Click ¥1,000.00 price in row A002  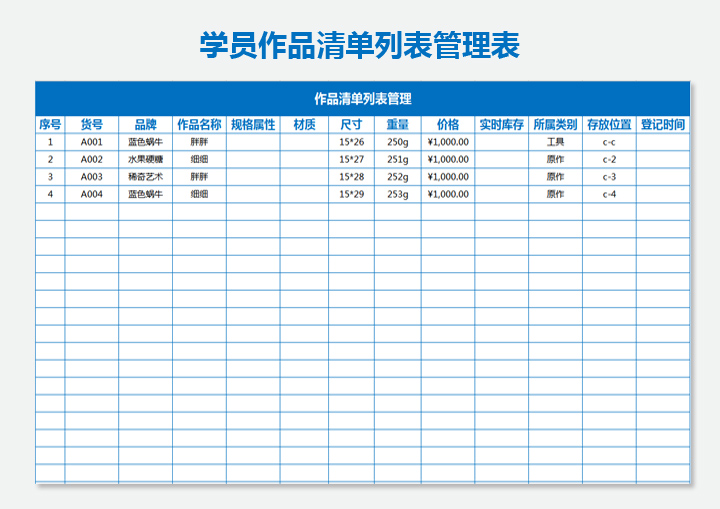coord(448,159)
